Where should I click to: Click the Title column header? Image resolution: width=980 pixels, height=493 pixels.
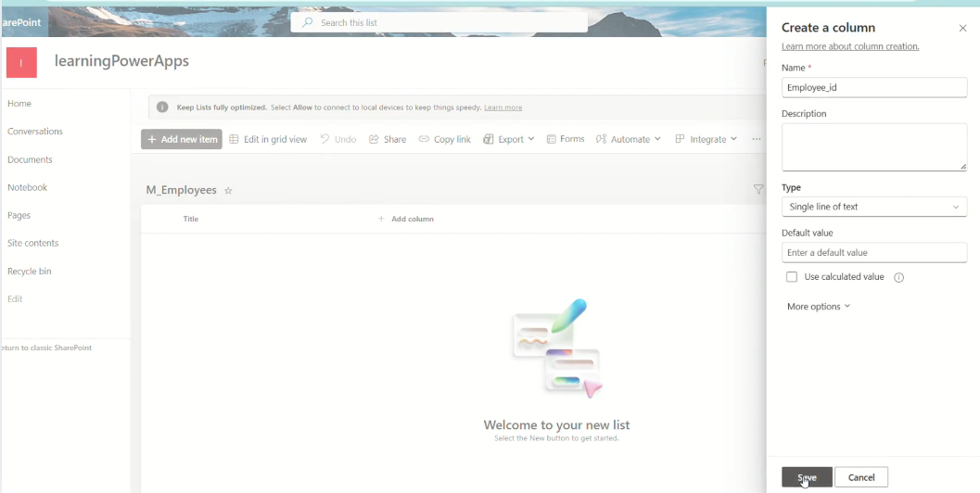[x=191, y=219]
